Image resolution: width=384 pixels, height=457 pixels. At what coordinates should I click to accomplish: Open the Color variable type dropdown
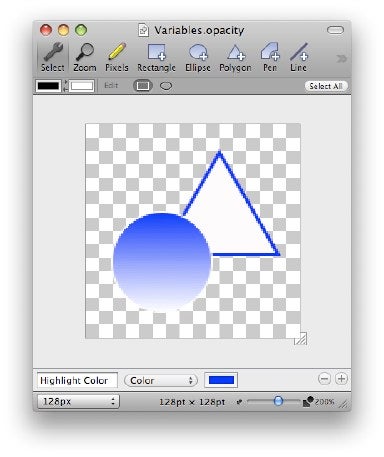tap(161, 380)
